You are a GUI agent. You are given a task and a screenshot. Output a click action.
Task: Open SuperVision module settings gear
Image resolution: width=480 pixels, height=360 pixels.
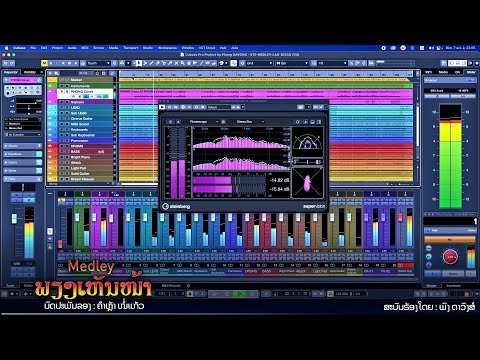(x=223, y=122)
